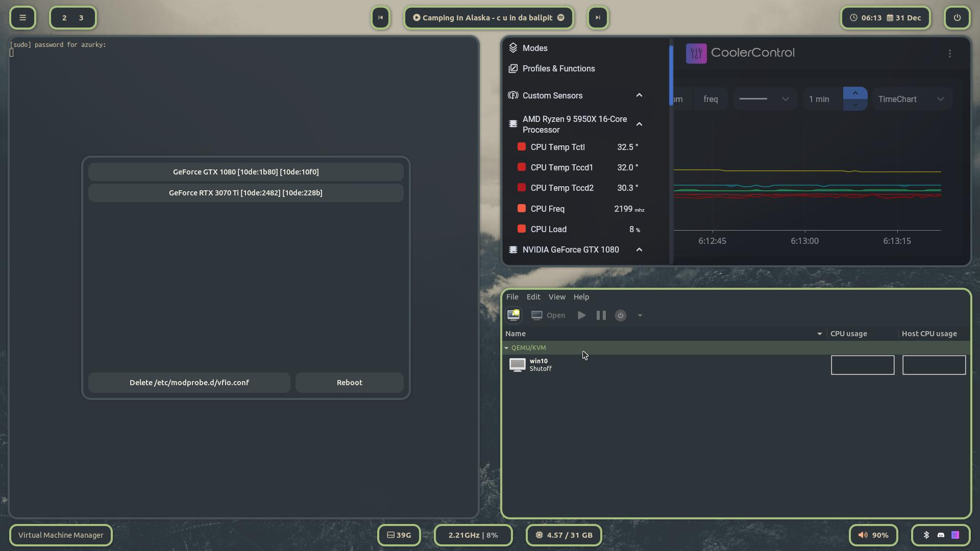The height and width of the screenshot is (551, 980).
Task: Click the CoolerControl sidebar scrollbar
Action: [x=671, y=76]
